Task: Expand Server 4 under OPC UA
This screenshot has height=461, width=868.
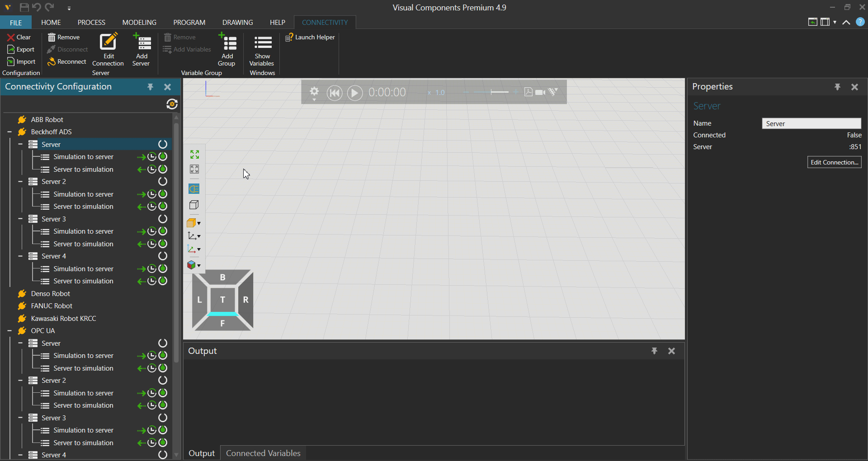Action: click(20, 455)
